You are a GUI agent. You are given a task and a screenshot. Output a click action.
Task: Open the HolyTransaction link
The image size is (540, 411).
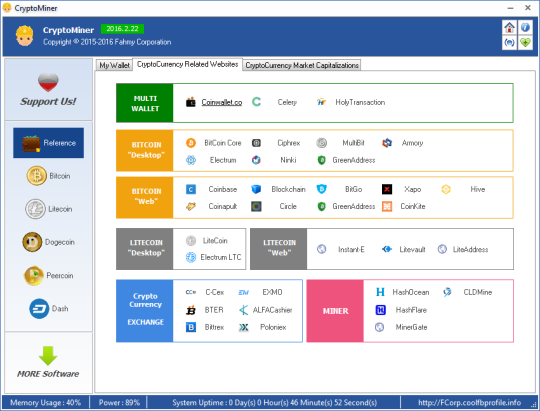pos(360,102)
